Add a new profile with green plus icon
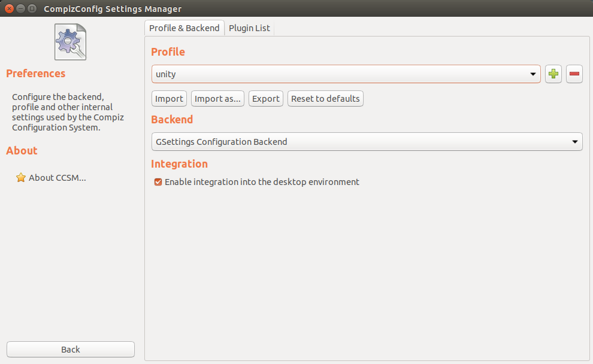593x364 pixels. pos(553,74)
